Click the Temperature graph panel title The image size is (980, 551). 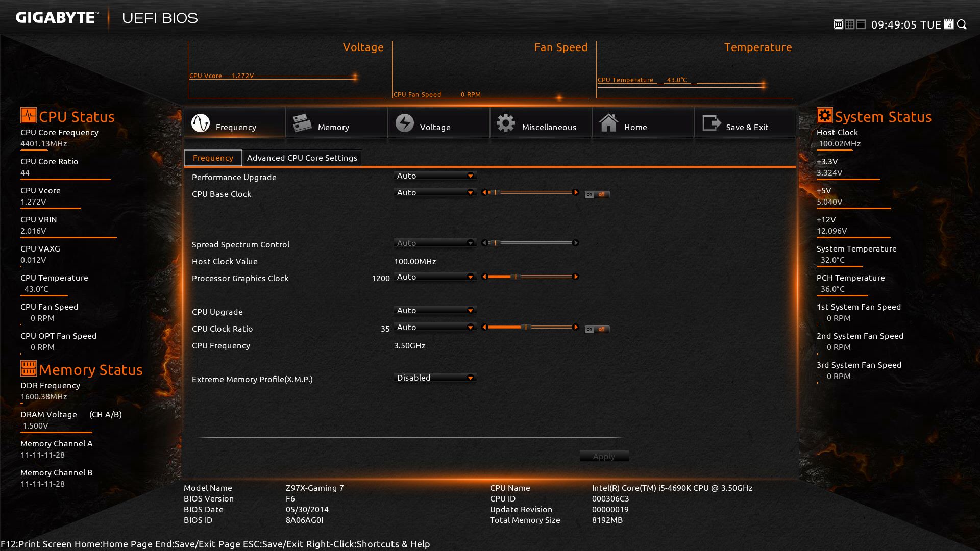[758, 47]
